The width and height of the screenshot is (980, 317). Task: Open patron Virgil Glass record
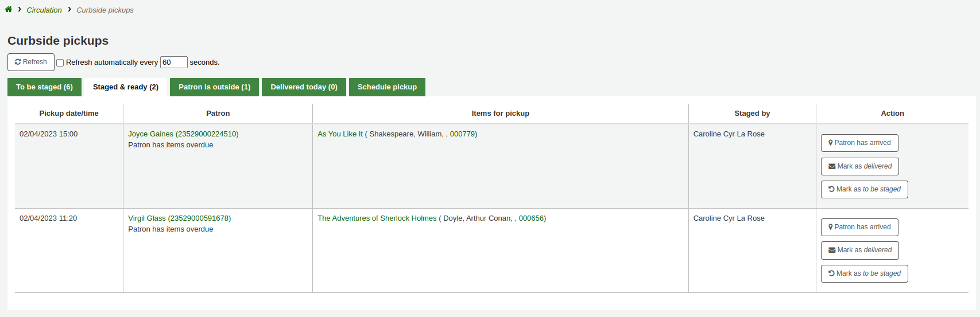tap(179, 218)
